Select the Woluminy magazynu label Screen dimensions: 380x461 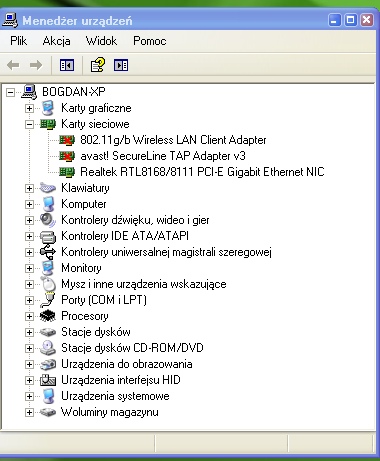coord(110,412)
